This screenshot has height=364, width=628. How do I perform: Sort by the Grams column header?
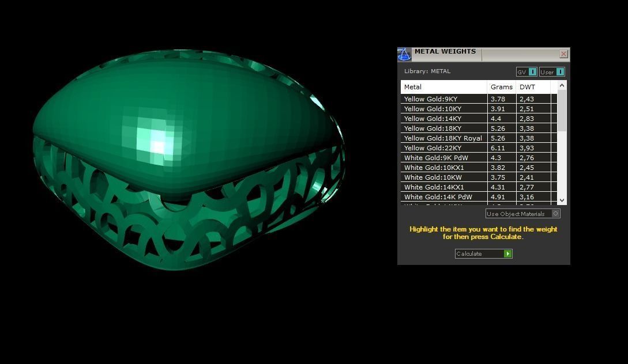click(502, 87)
